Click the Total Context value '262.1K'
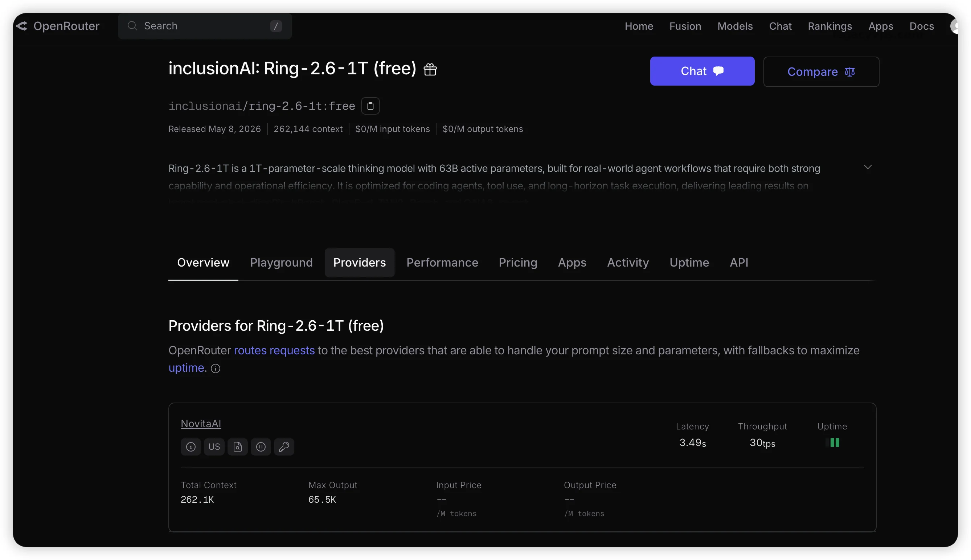Screen dimensions: 971x560 tap(197, 500)
